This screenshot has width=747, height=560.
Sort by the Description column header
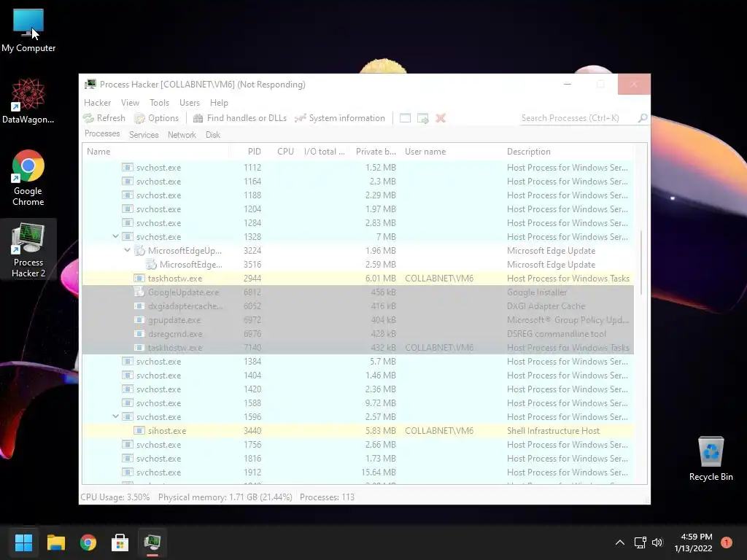(569, 152)
